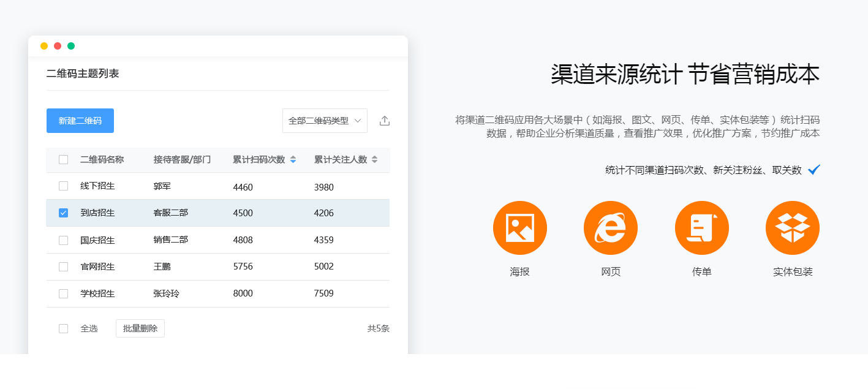868x389 pixels.
Task: Click the green window dot
Action: tap(71, 46)
